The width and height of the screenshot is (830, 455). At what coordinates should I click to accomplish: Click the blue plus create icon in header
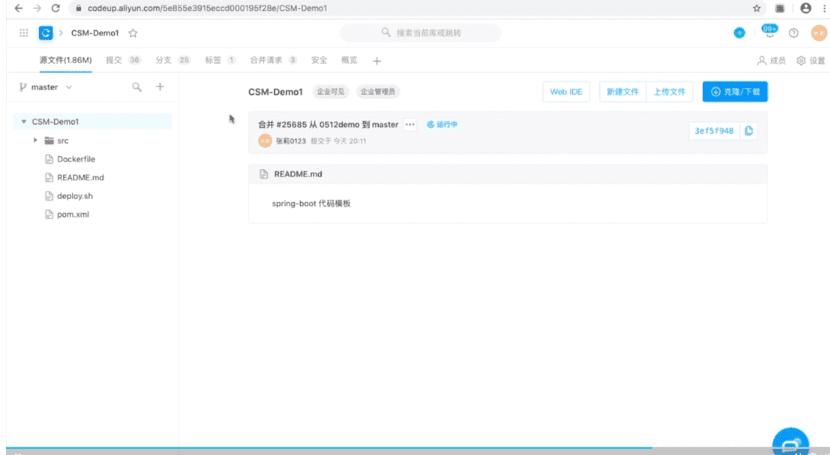[739, 33]
